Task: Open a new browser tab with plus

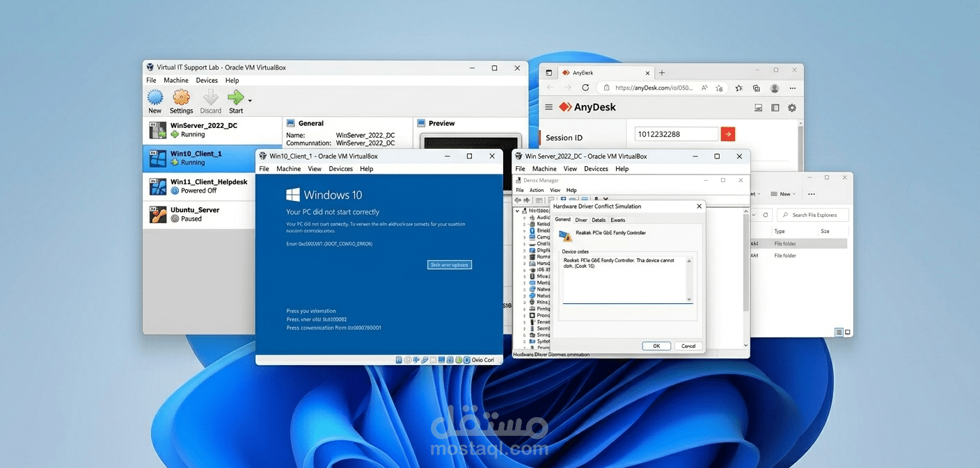Action: 662,72
